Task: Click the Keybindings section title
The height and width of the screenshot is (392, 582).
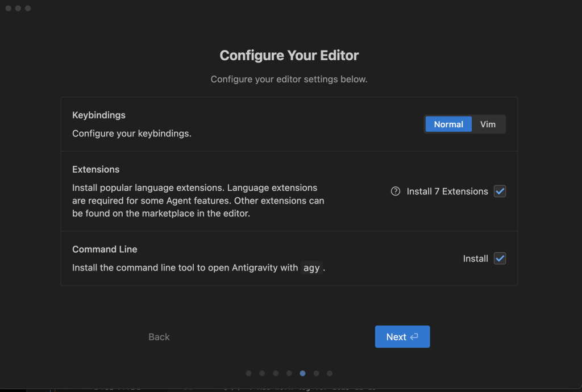Action: point(99,115)
